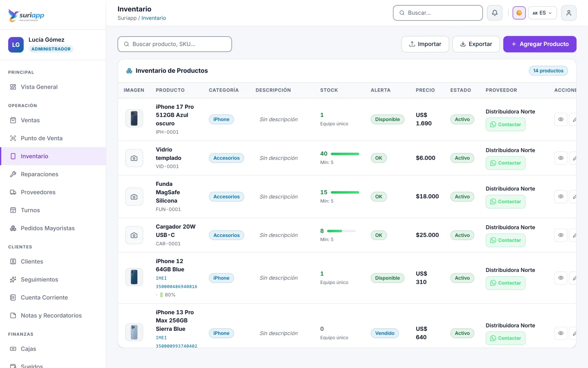Click the 14 productos badge
The image size is (588, 368).
click(x=548, y=71)
